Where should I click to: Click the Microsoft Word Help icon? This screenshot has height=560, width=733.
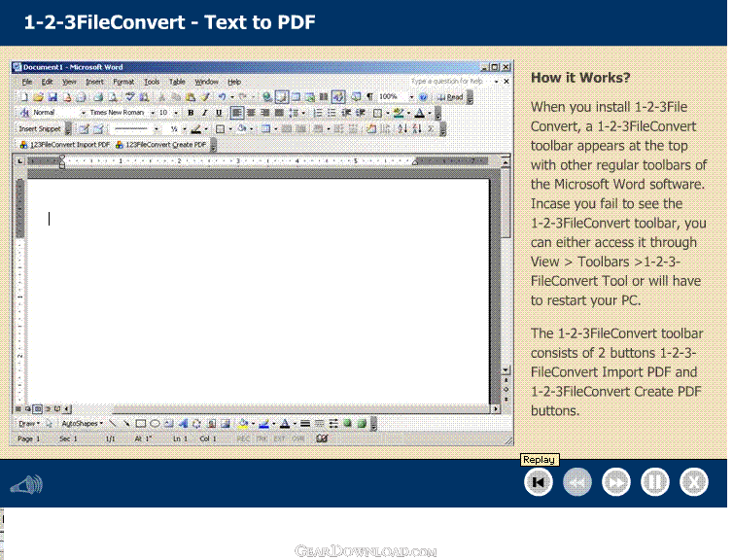423,97
